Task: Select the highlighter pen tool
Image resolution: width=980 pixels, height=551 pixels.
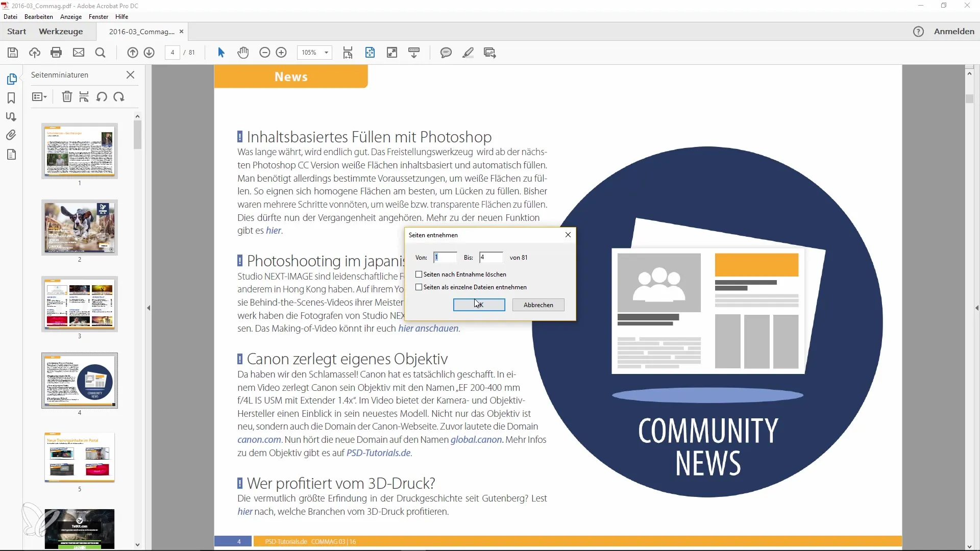Action: click(468, 53)
